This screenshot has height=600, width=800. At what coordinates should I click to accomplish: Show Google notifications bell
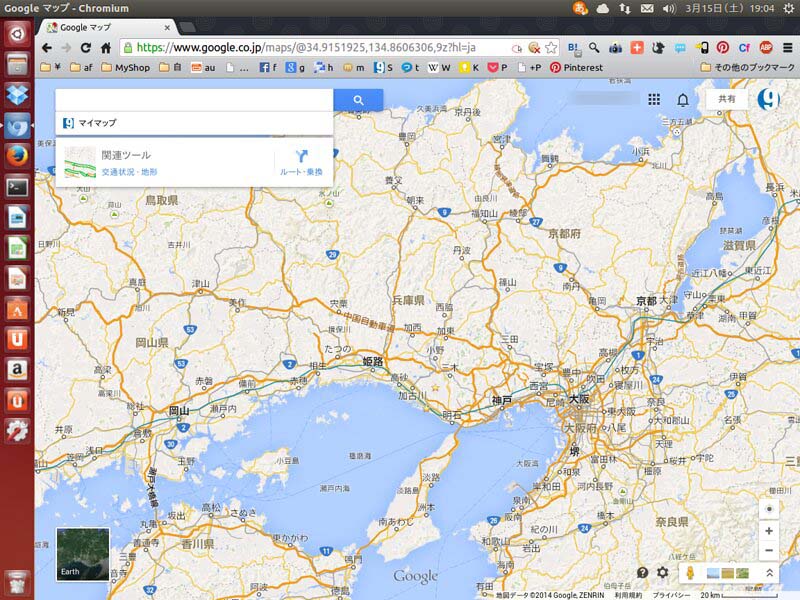(683, 100)
